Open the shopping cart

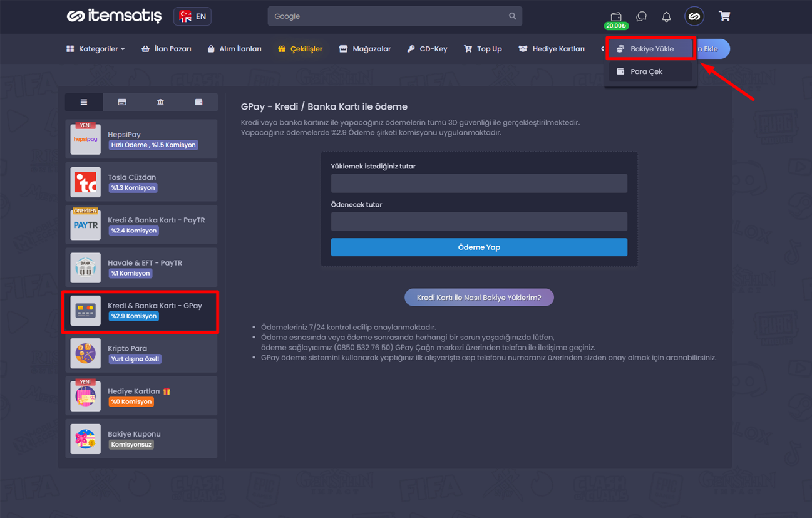click(x=724, y=16)
